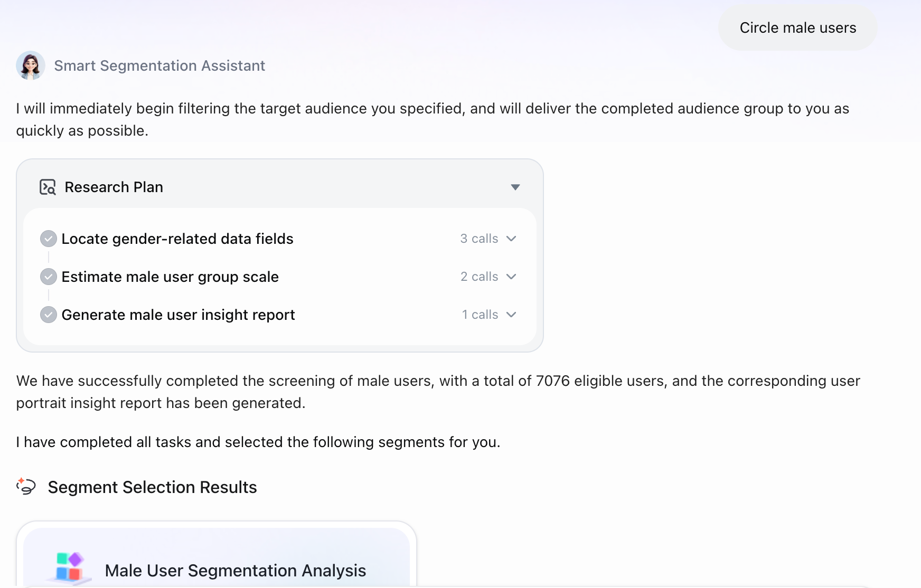Click the Smart Segmentation Assistant name label
The height and width of the screenshot is (588, 921).
coord(159,65)
